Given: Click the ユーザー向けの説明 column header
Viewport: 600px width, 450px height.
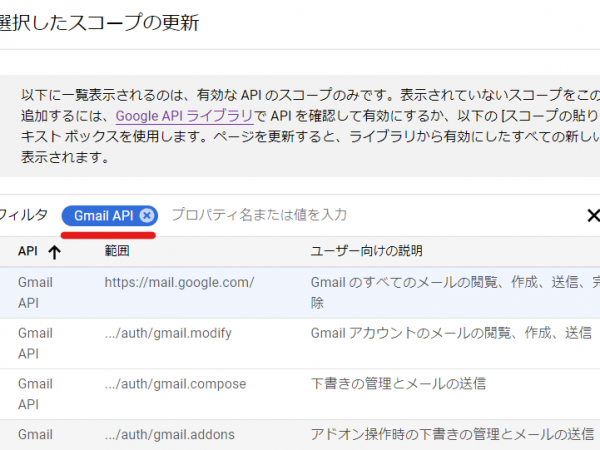Looking at the screenshot, I should [x=366, y=251].
